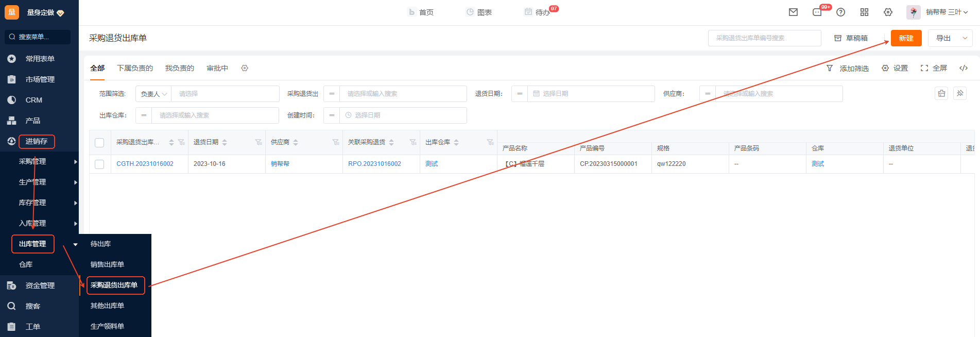
Task: Sort by the 供应商 column
Action: point(296,142)
